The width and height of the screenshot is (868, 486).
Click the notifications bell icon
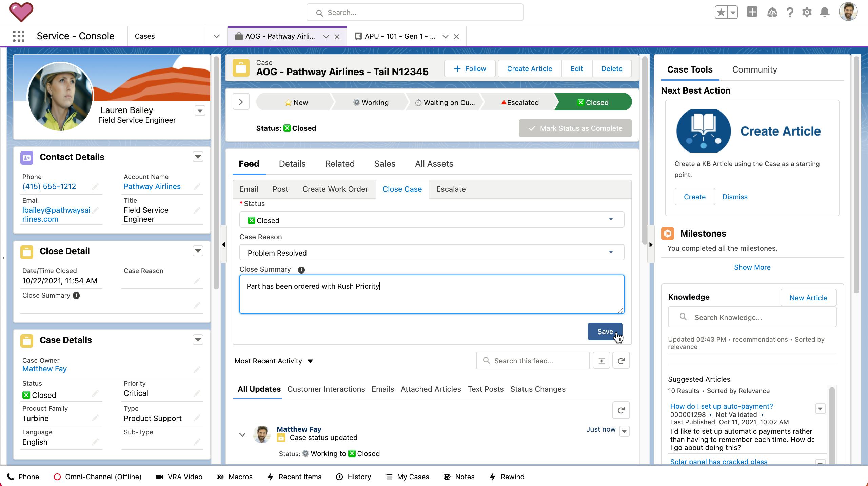825,13
